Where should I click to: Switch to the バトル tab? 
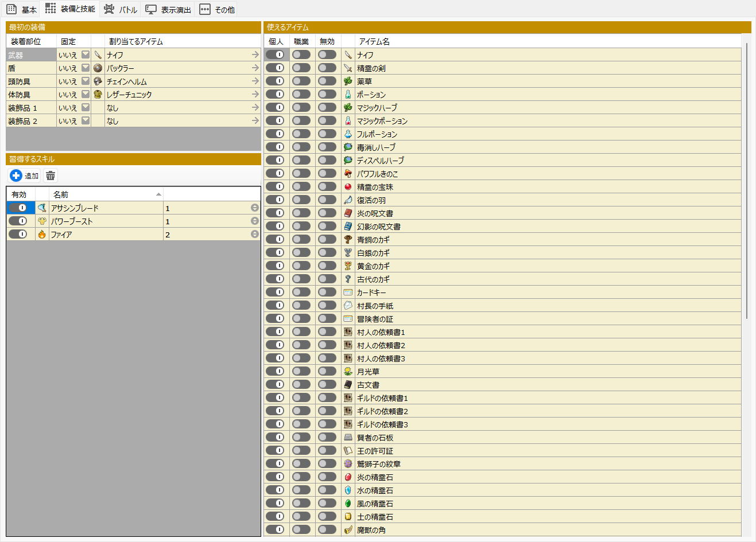coord(121,9)
